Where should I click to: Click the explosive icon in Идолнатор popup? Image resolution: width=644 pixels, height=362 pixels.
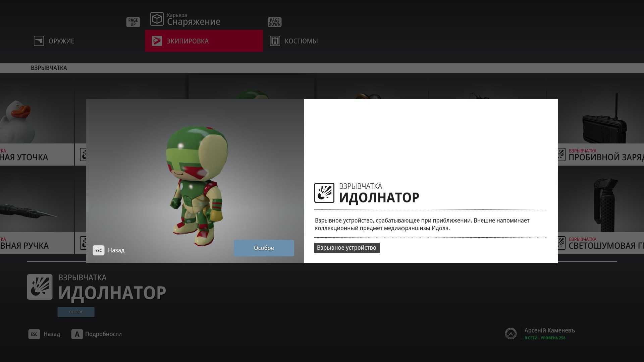tap(324, 193)
